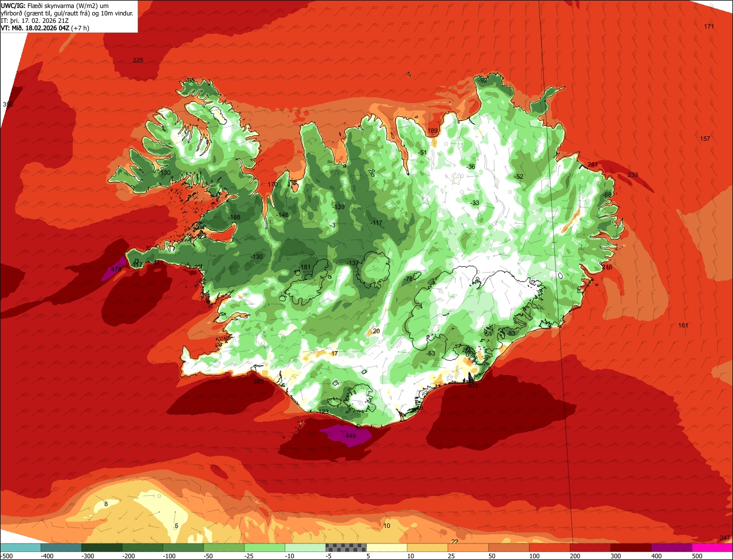Select the dark teal -400 to -300 swatch
Image resolution: width=733 pixels, height=560 pixels.
(x=61, y=548)
